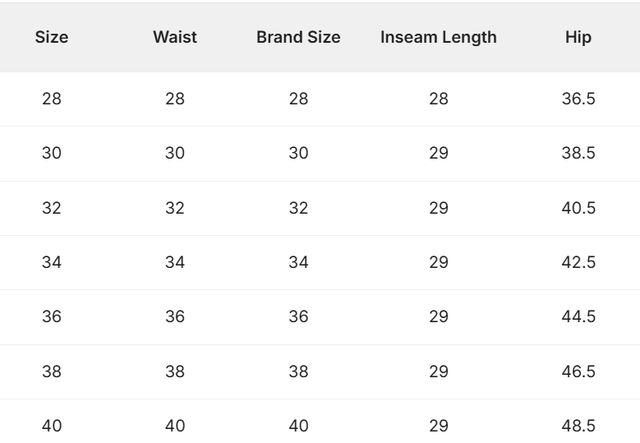This screenshot has height=443, width=640.
Task: Click the Brand Size column header
Action: click(x=298, y=37)
